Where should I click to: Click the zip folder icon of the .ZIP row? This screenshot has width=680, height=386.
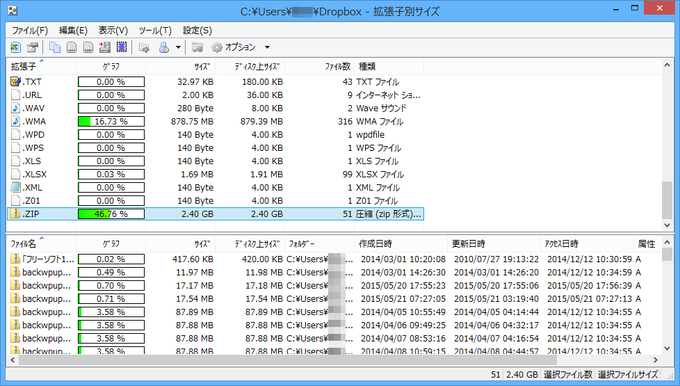click(x=16, y=214)
